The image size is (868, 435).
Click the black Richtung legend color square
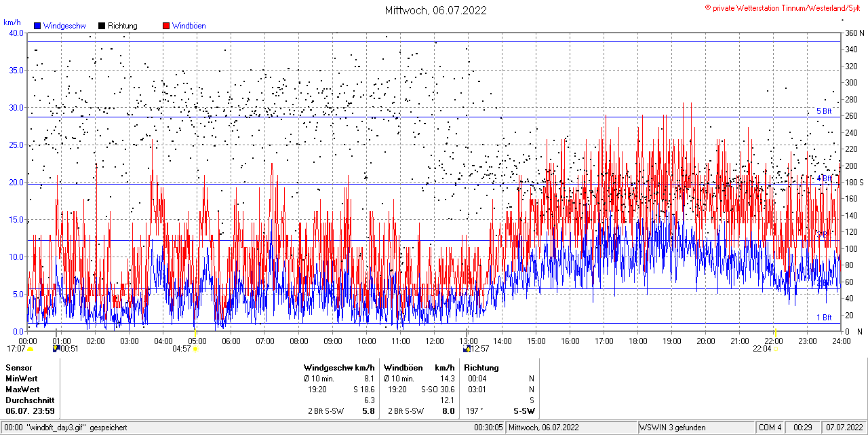point(102,26)
